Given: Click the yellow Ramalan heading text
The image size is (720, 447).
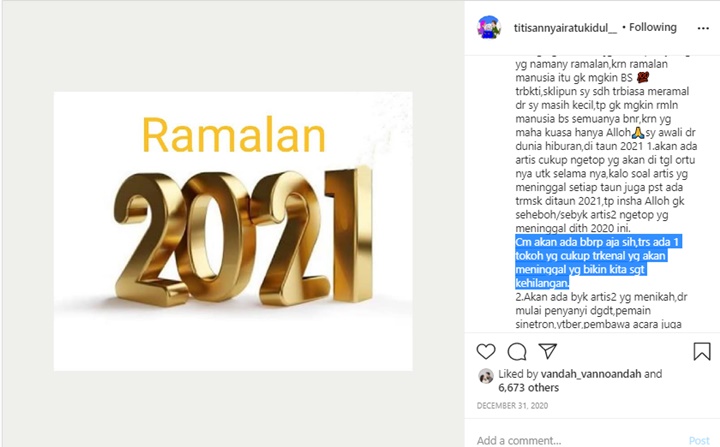Looking at the screenshot, I should click(234, 135).
